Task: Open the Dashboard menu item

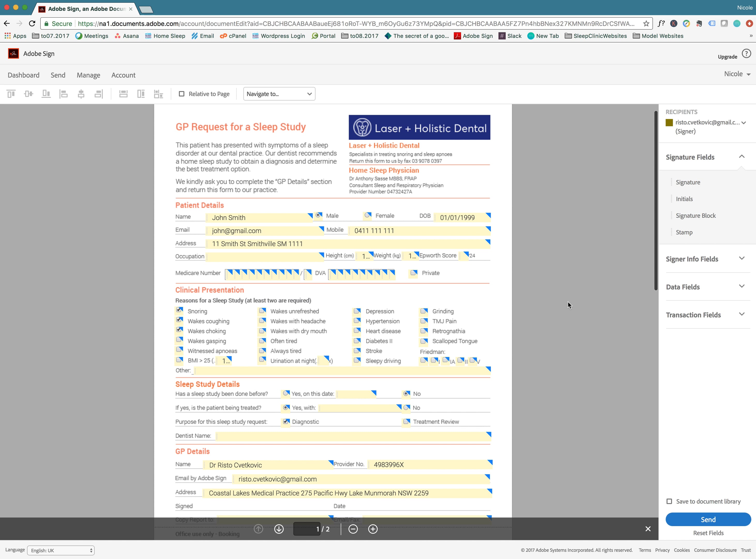Action: (24, 75)
